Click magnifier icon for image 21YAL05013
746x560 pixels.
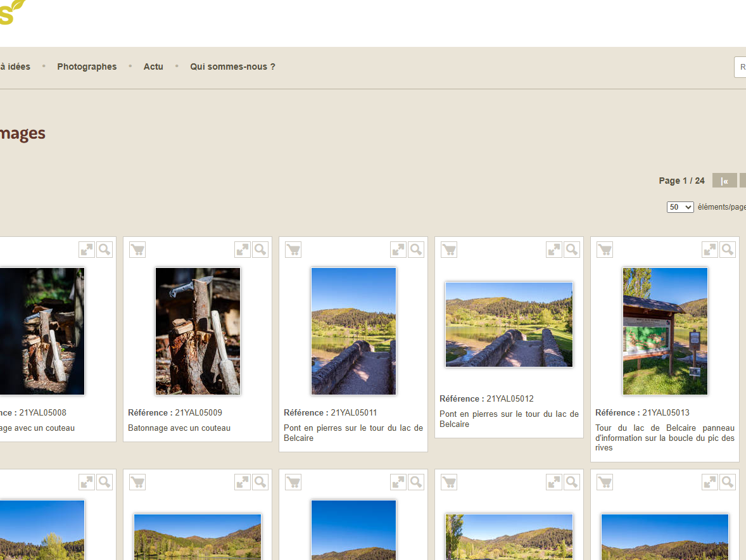point(728,250)
